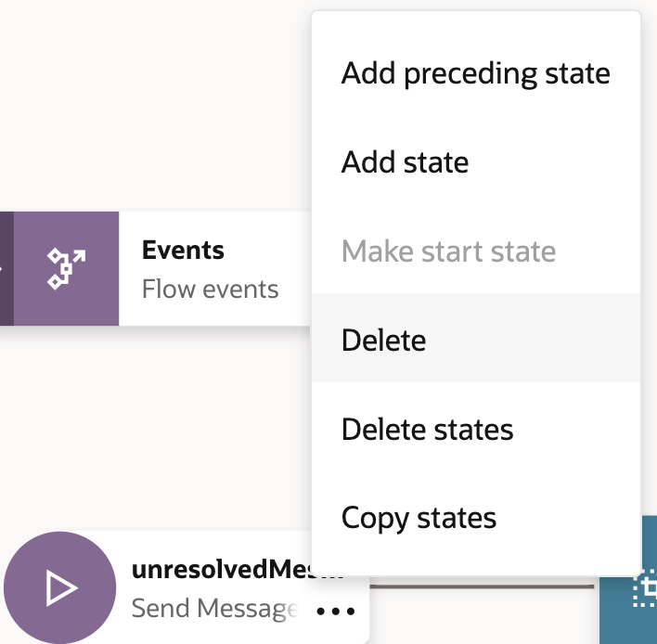This screenshot has width=657, height=644.
Task: Click the connector line beside unresolvedMessage state
Action: click(483, 586)
